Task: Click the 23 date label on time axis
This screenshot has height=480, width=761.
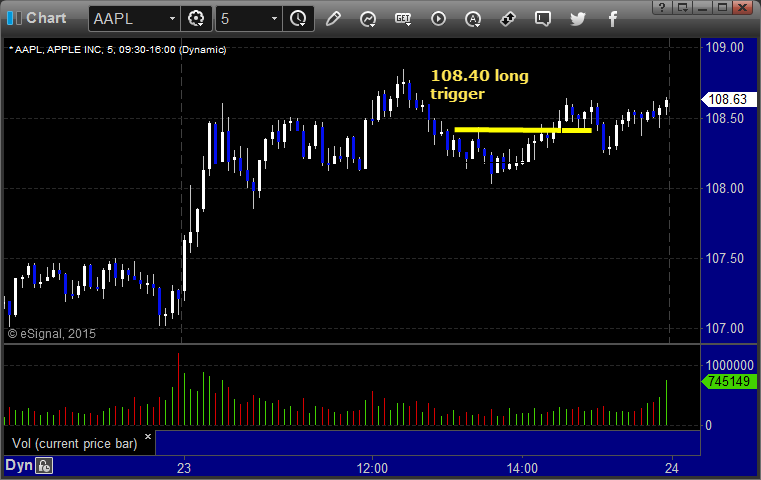Action: pos(183,468)
